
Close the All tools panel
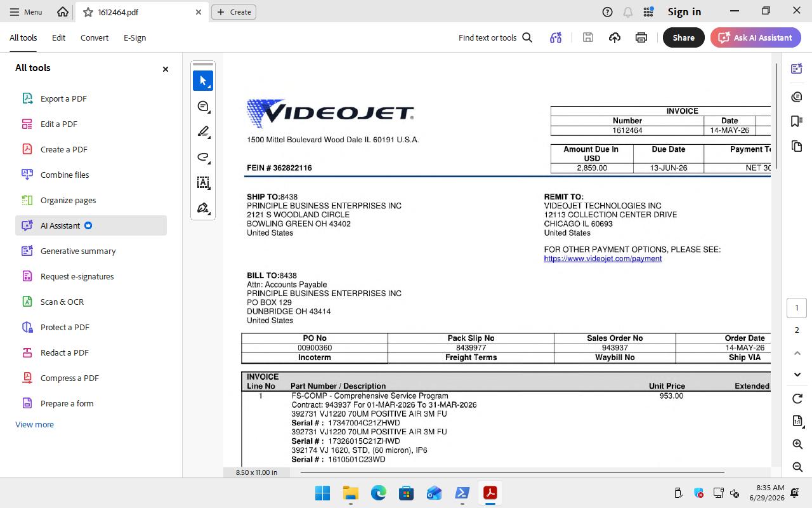coord(166,69)
